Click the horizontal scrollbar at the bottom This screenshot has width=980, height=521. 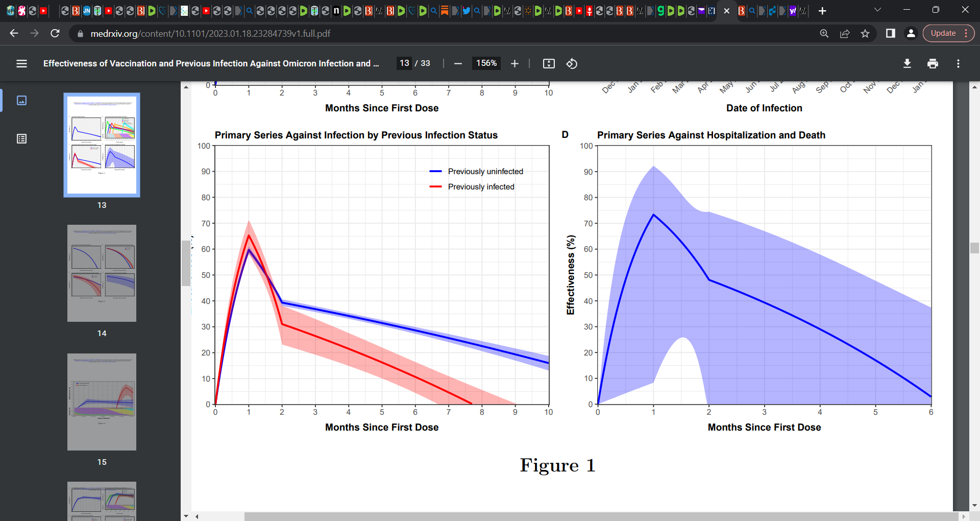click(601, 516)
